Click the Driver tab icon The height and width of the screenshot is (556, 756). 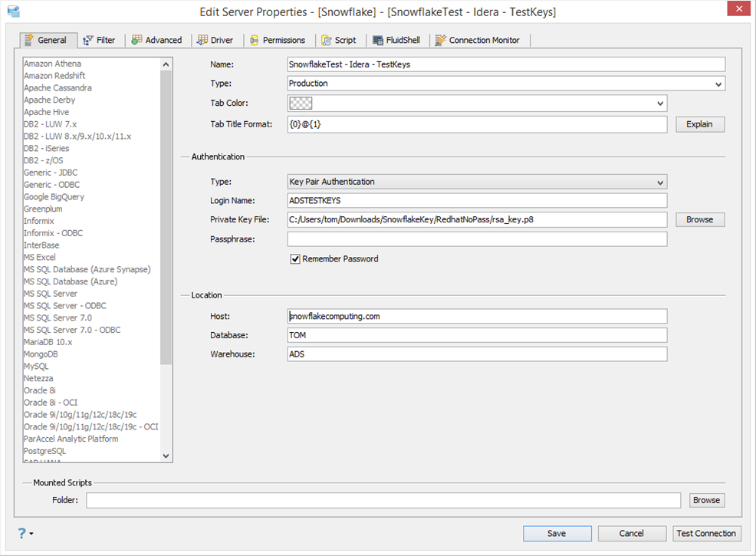click(x=202, y=40)
